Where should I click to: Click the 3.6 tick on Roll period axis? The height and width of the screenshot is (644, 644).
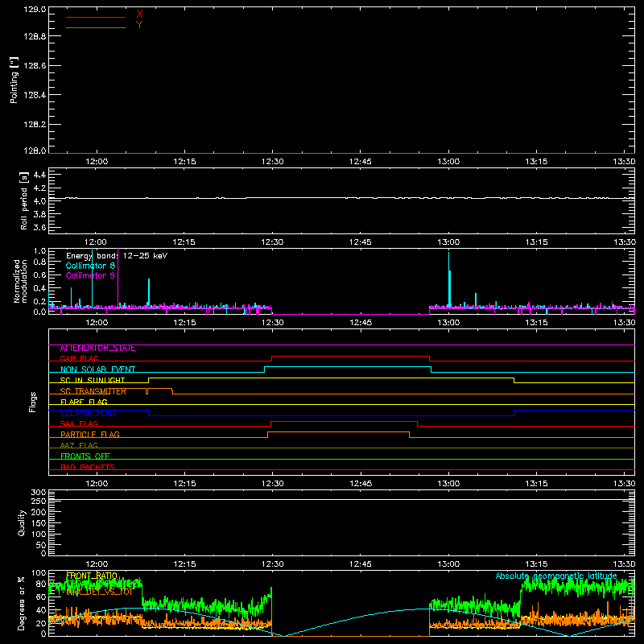39,227
